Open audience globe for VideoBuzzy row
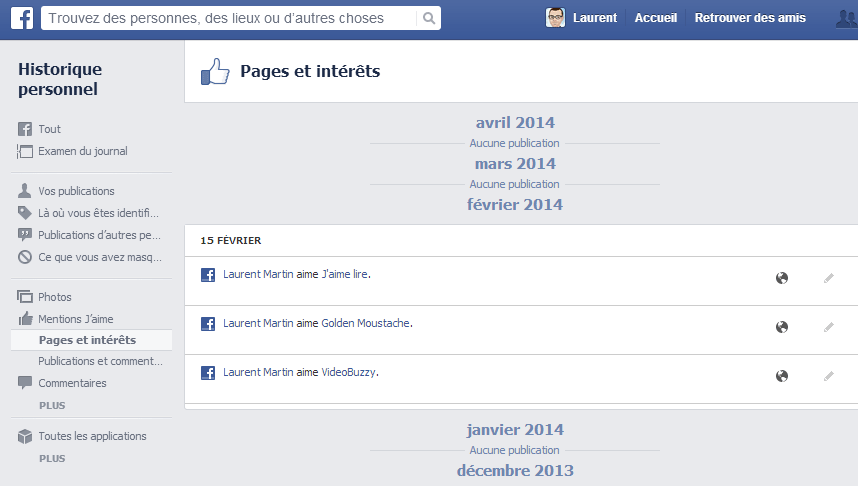 782,376
